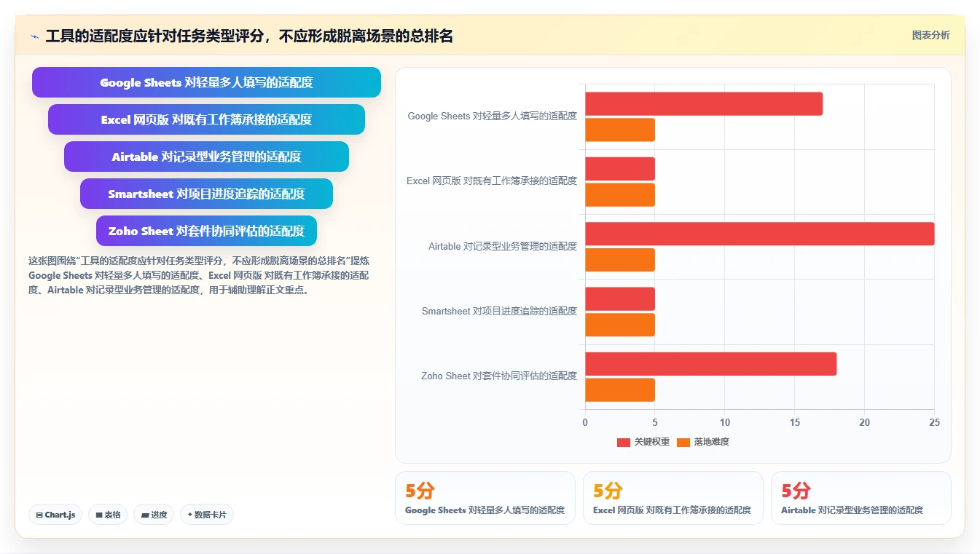The image size is (980, 554).
Task: Click the 图表分析 label in header
Action: (930, 35)
